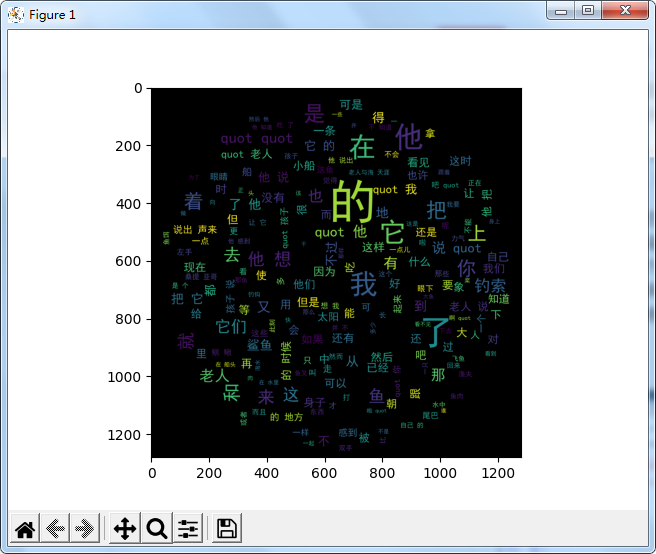This screenshot has width=656, height=554.
Task: Click the matplotlib icon in the title bar
Action: point(16,15)
